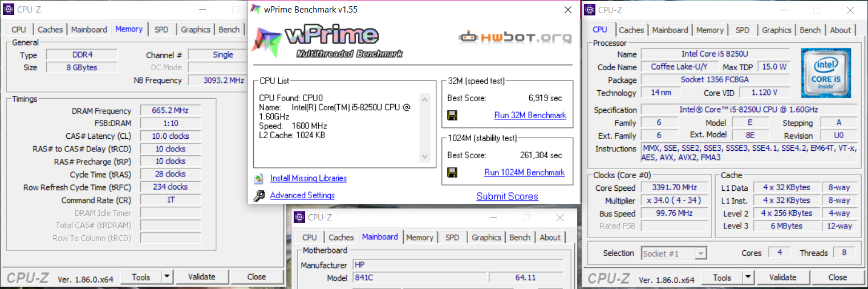Image resolution: width=868 pixels, height=289 pixels.
Task: Click the CPU window CPU-Z title icon
Action: point(589,10)
